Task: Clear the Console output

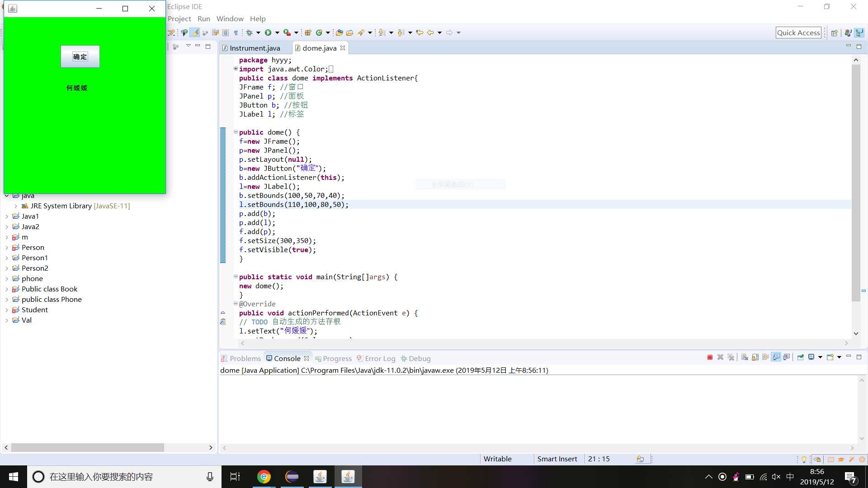Action: coord(745,357)
